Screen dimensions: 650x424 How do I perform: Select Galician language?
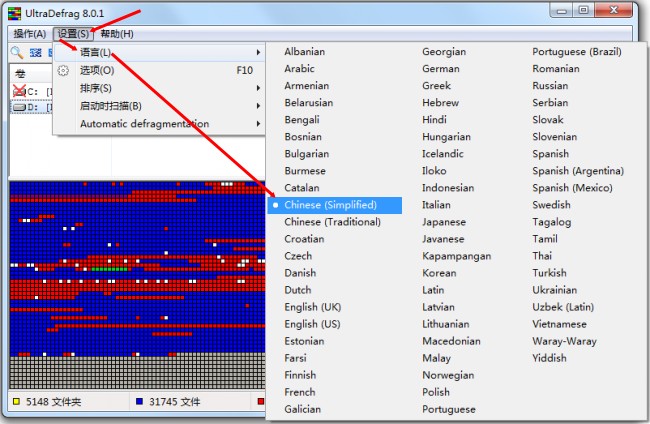[x=303, y=409]
